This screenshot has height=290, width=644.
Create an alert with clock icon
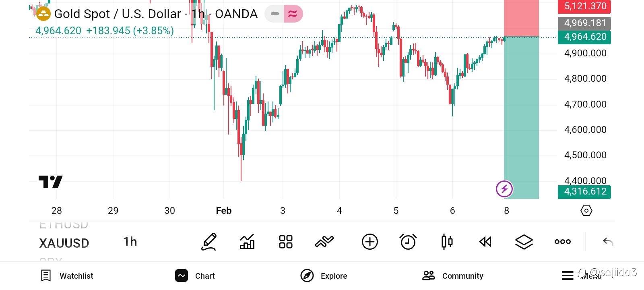pos(408,242)
